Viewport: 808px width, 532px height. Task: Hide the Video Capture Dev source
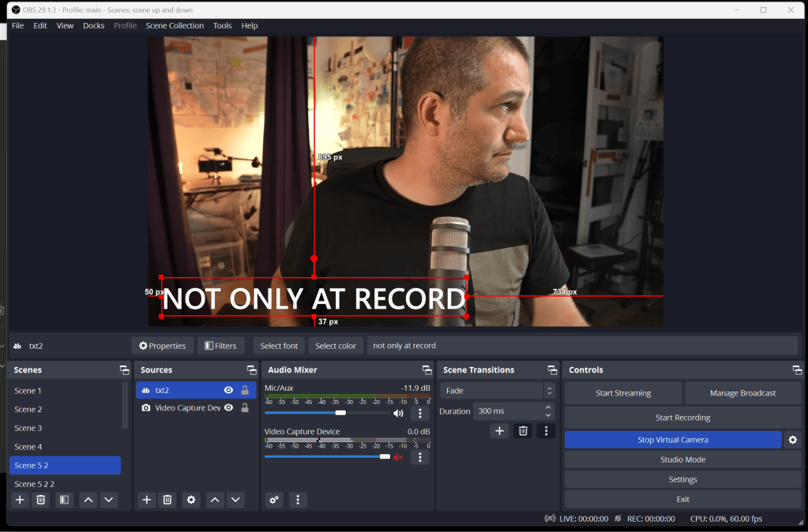(228, 408)
